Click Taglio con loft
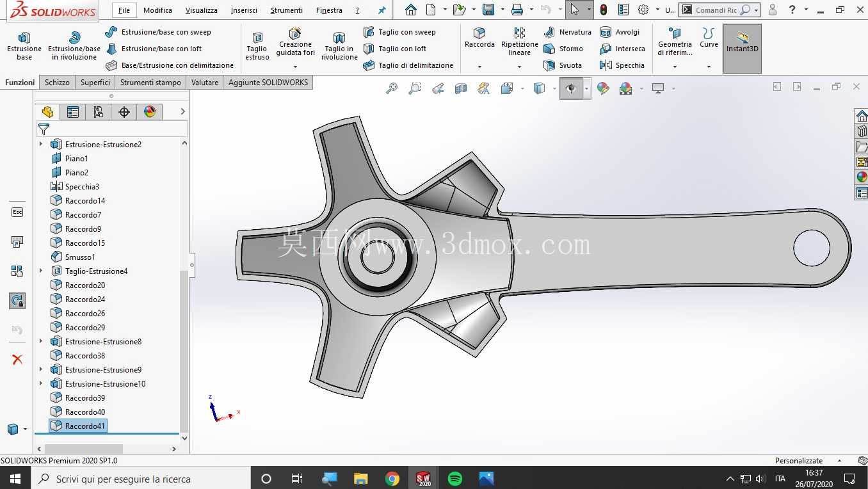868x489 pixels. tap(395, 49)
